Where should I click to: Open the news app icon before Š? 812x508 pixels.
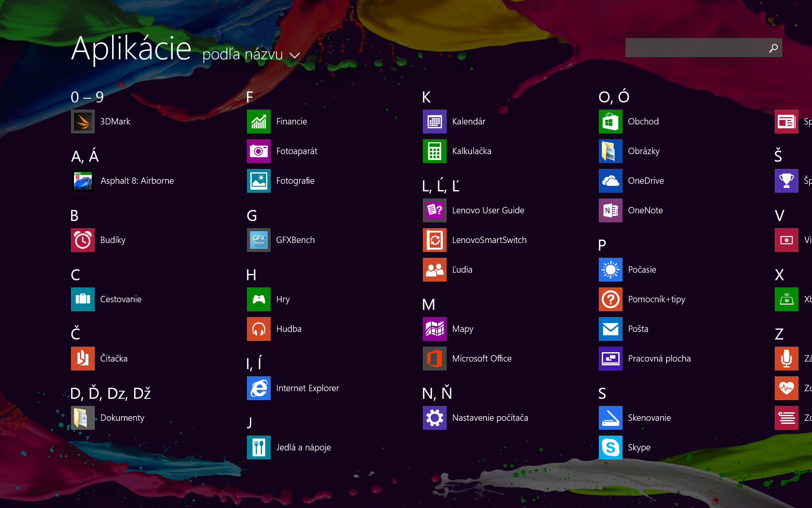tap(787, 121)
